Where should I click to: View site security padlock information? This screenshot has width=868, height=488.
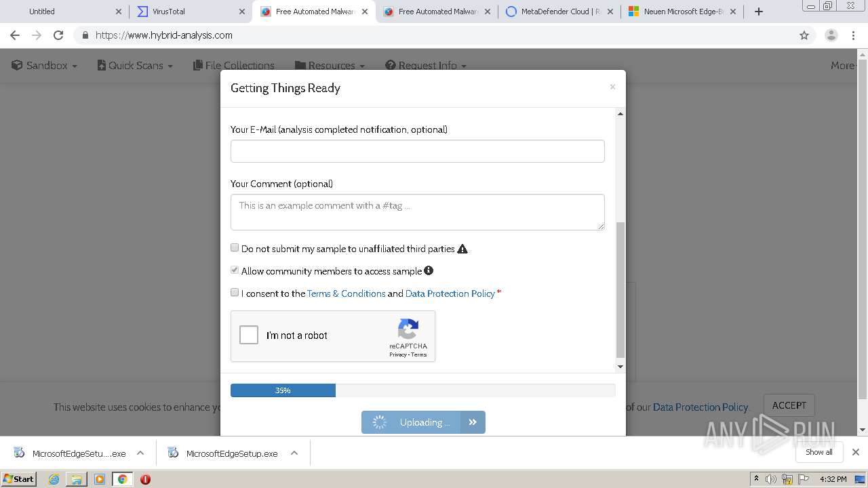pyautogui.click(x=85, y=35)
